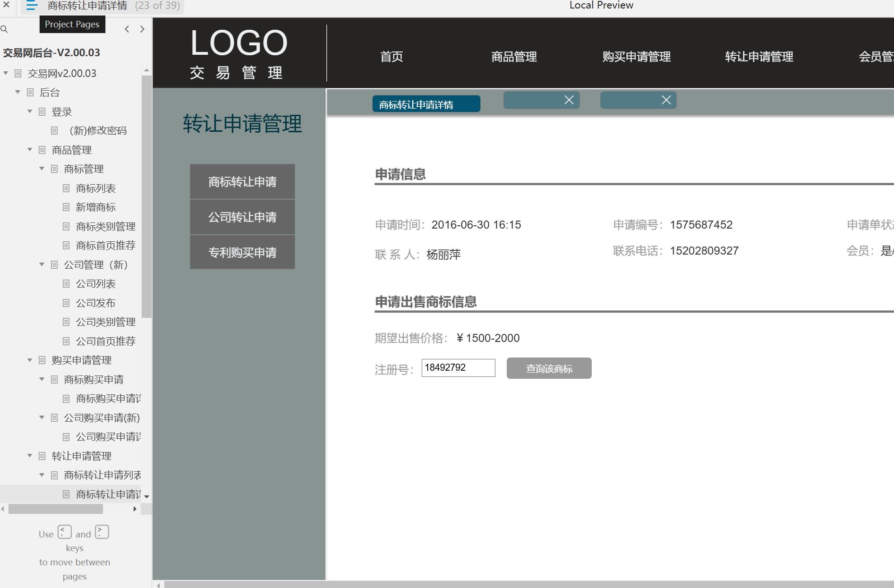This screenshot has width=894, height=588.
Task: Click sitemap scrollbar down arrow
Action: [146, 496]
